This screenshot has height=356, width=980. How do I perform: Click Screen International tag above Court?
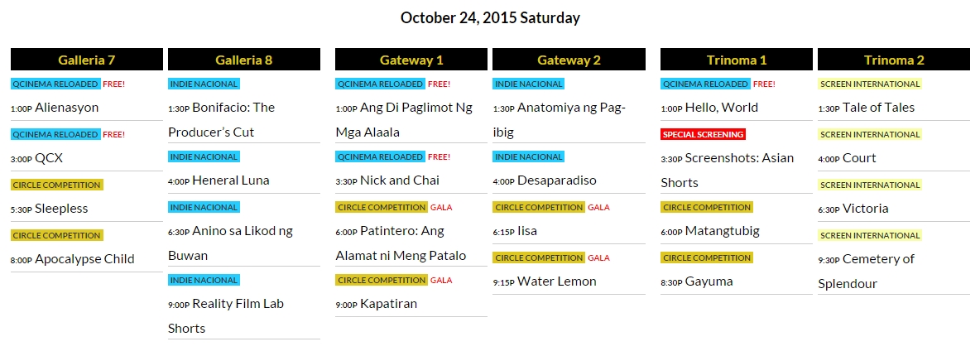[870, 134]
